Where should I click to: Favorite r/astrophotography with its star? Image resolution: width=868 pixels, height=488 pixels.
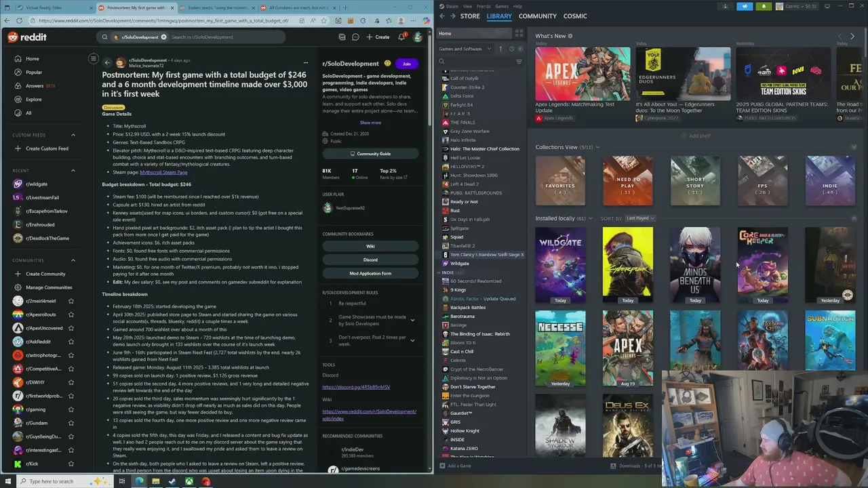pos(71,355)
